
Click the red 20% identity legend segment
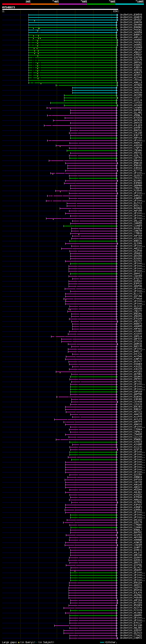point(16,4)
